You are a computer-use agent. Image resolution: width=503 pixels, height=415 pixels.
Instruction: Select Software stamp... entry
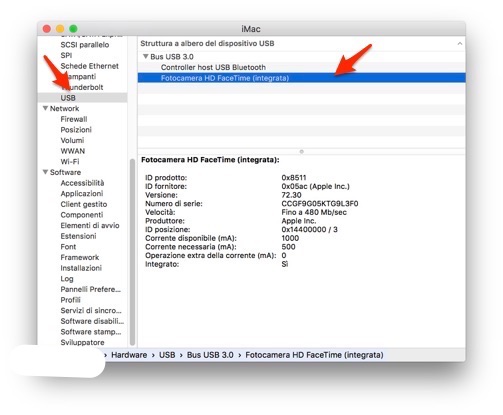pos(91,332)
